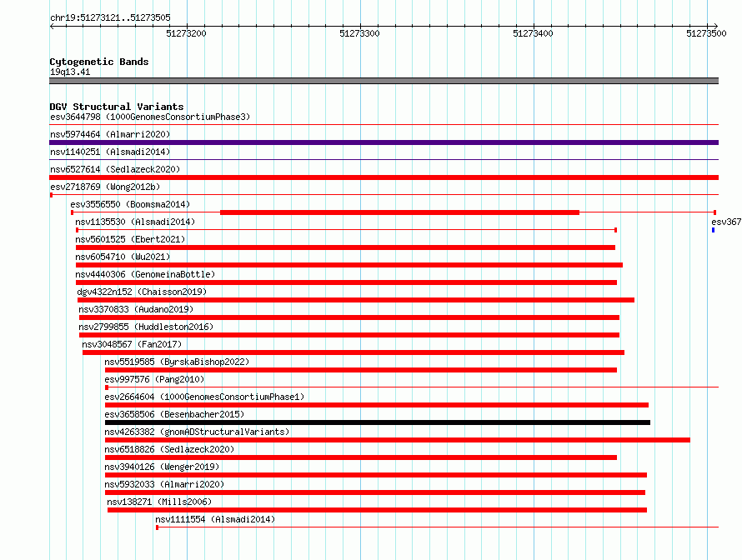Click the nsv138271 Mills2006 red bar
This screenshot has width=742, height=560.
(377, 510)
